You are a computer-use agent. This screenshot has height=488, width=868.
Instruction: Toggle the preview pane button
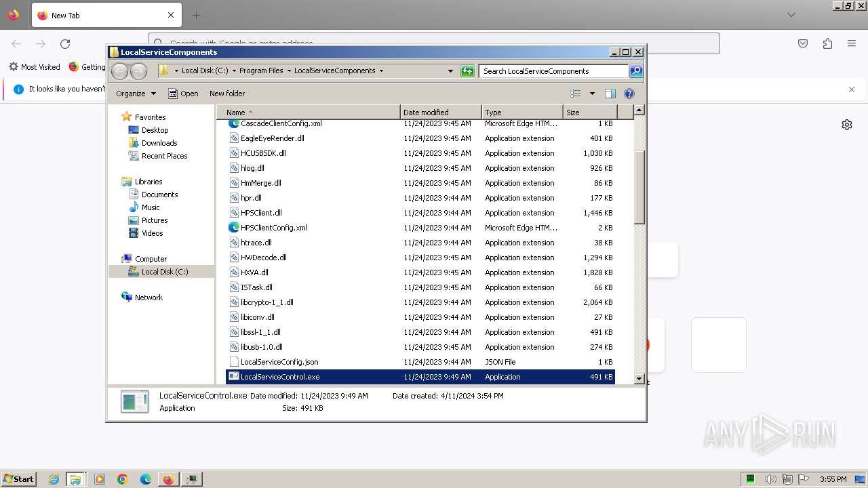[610, 94]
